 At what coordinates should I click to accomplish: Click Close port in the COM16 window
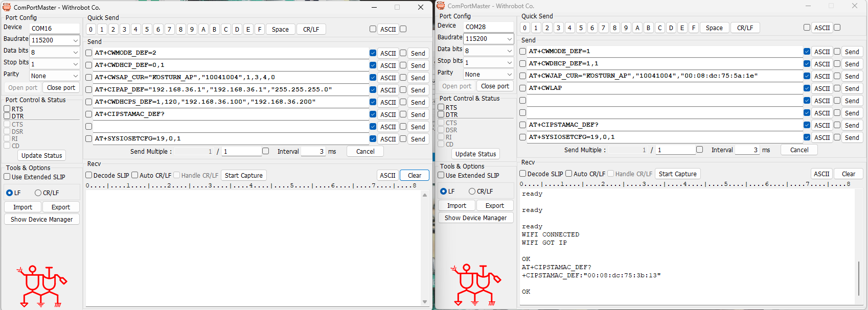pyautogui.click(x=61, y=88)
